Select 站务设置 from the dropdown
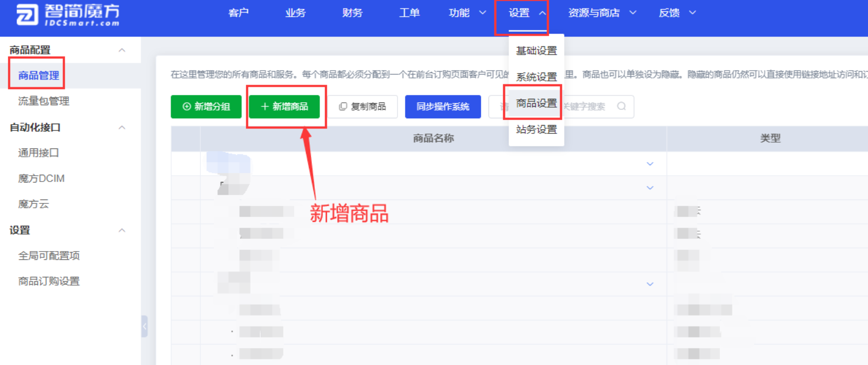 point(536,129)
